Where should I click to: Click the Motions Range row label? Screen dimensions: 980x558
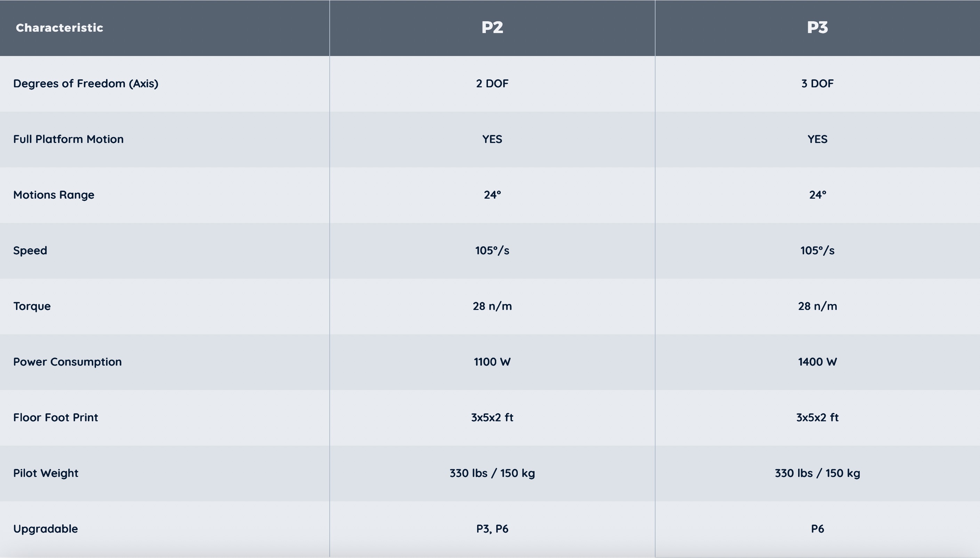54,195
